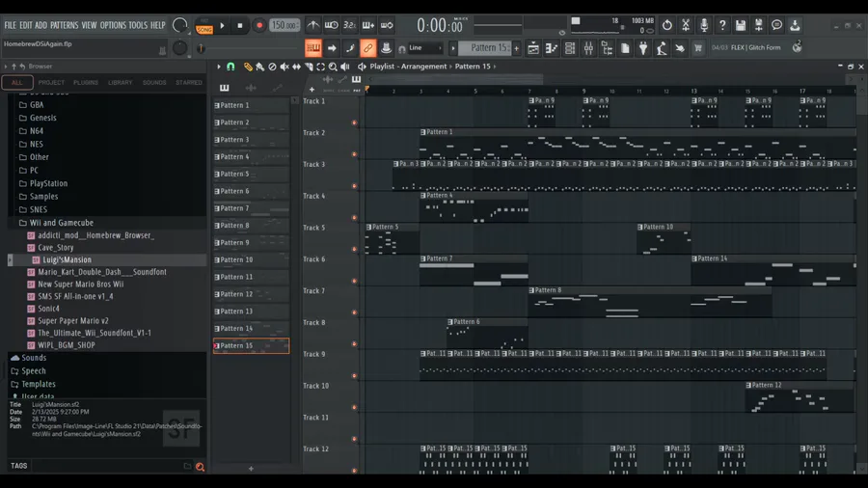Click the tempo 150.000 field

point(285,25)
